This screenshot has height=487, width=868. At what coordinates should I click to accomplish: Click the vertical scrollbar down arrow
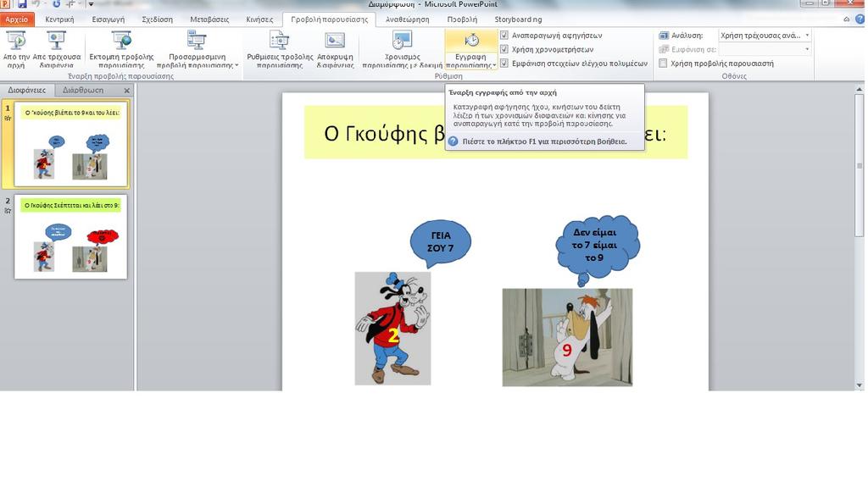pos(860,385)
